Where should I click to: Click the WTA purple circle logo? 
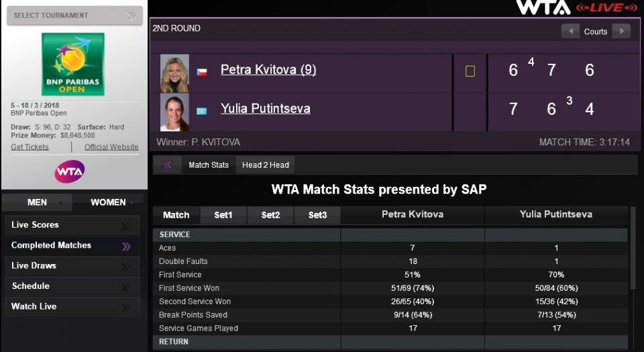coord(70,172)
